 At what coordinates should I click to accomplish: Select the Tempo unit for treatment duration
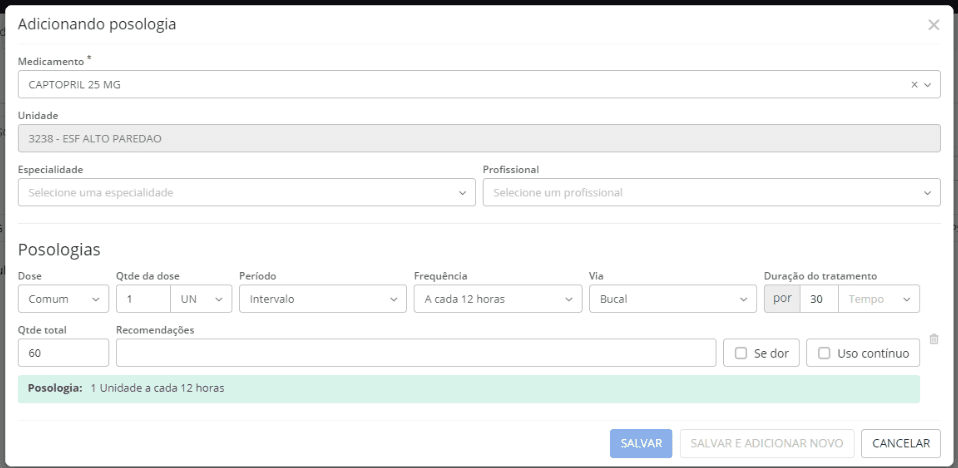point(878,299)
